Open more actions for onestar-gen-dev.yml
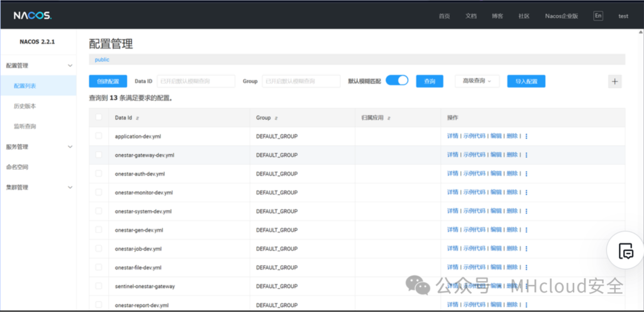The image size is (644, 312). tap(526, 230)
